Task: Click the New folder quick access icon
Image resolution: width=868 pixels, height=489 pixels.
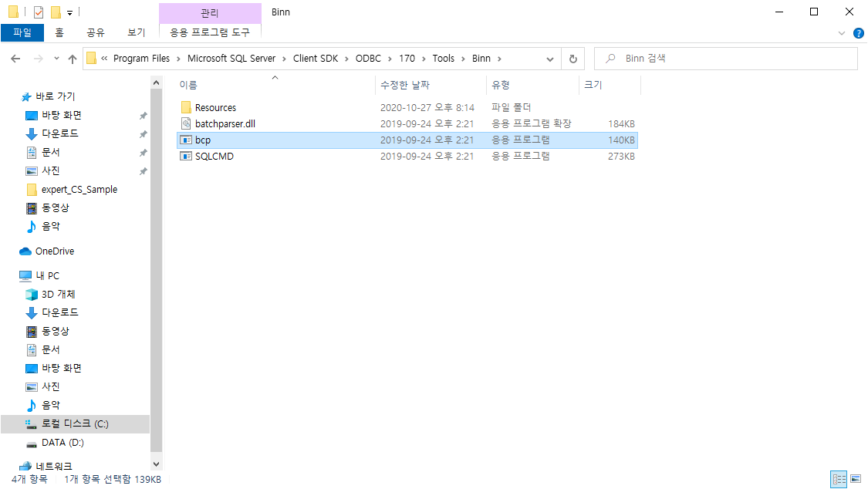Action: 56,12
